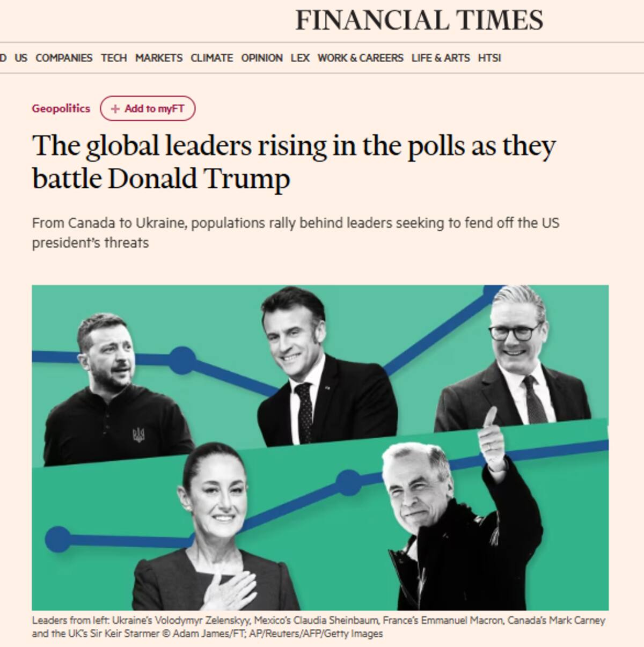Open the WORK & CAREERS section
This screenshot has height=647, width=644.
[x=361, y=57]
